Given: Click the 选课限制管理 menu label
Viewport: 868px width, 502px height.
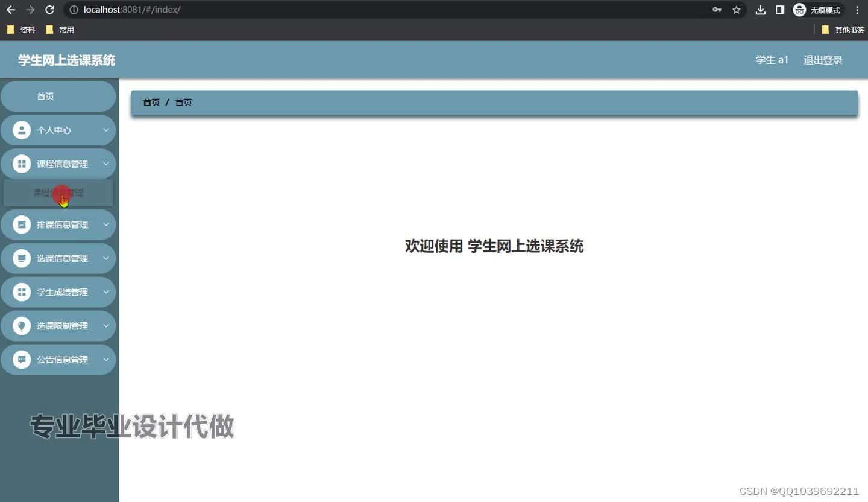Looking at the screenshot, I should [62, 326].
